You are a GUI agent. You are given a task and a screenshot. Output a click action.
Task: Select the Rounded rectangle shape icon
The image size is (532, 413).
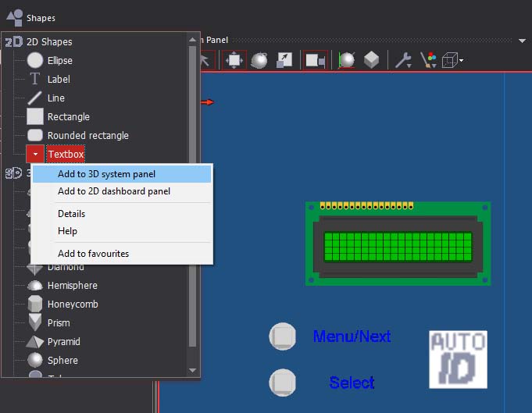tap(35, 135)
